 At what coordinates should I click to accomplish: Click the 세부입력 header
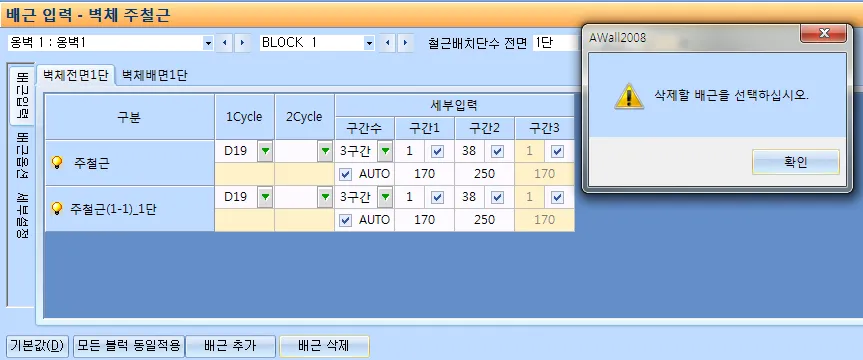point(455,105)
